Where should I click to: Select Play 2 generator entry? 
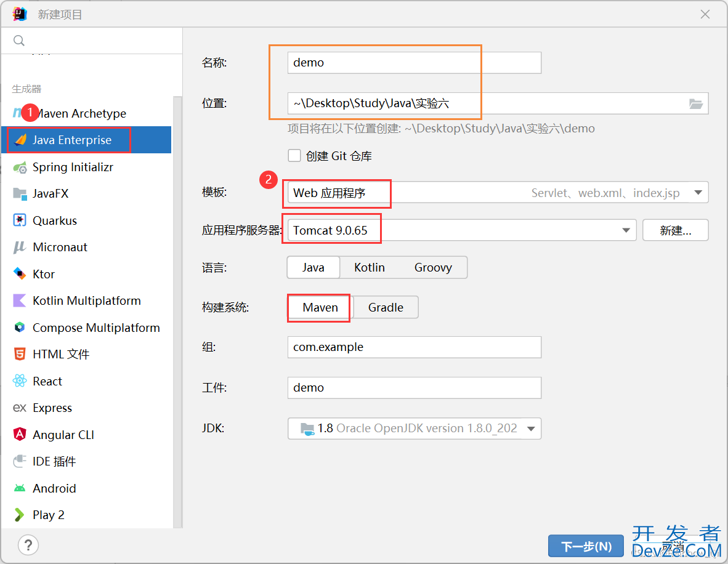86,515
